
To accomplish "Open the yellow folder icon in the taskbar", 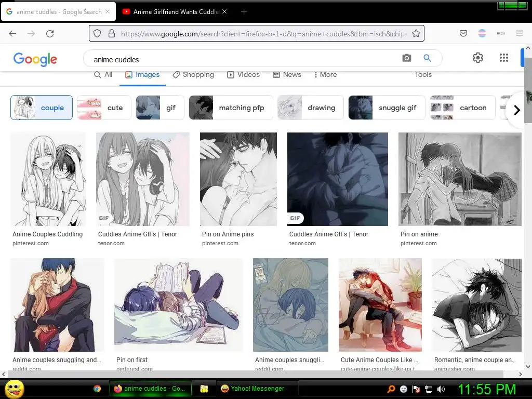I will point(204,389).
